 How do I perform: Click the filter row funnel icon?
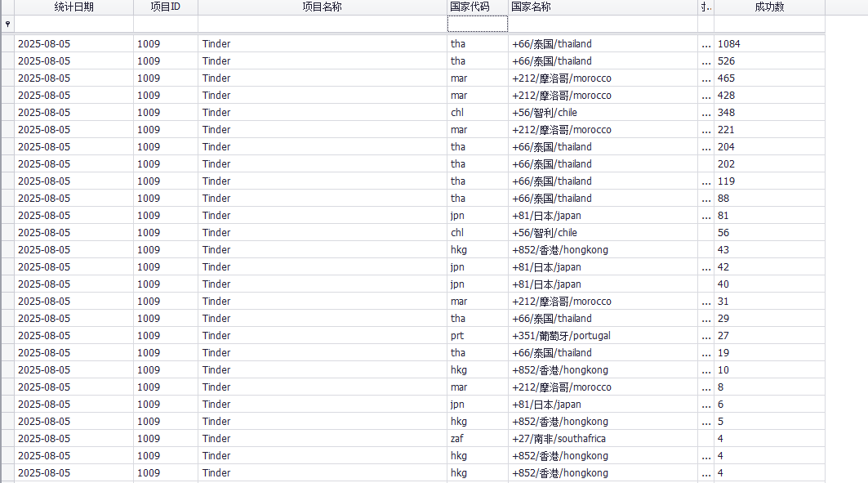7,24
